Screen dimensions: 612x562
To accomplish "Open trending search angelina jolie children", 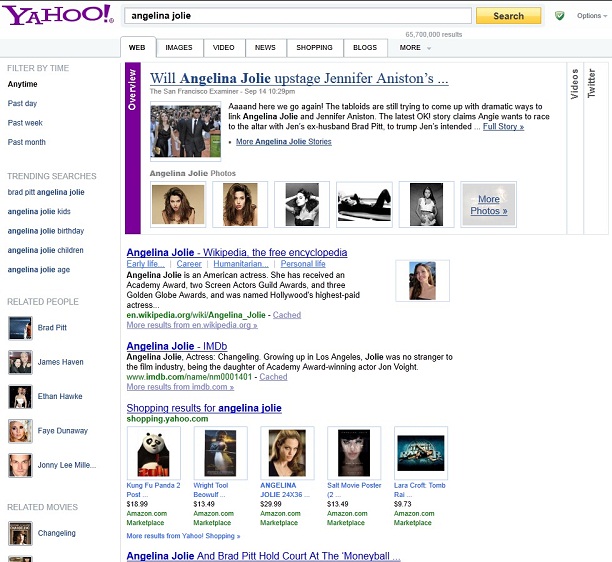I will 45,250.
